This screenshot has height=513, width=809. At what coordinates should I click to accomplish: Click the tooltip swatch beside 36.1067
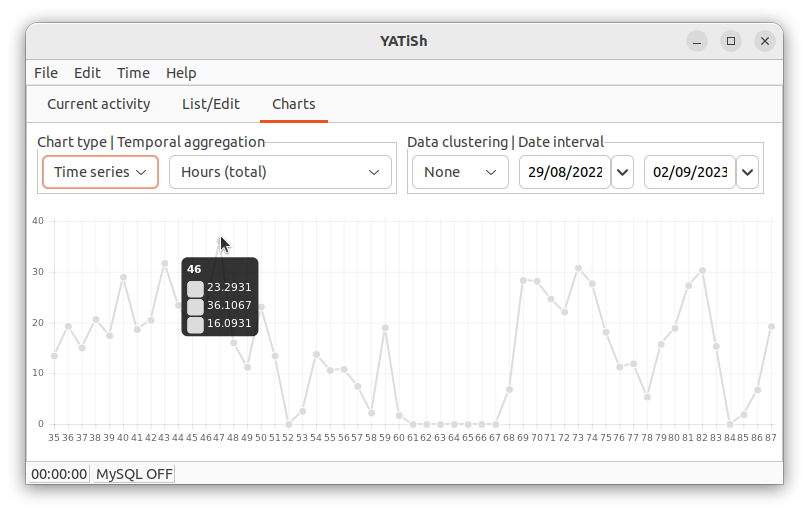pyautogui.click(x=195, y=307)
